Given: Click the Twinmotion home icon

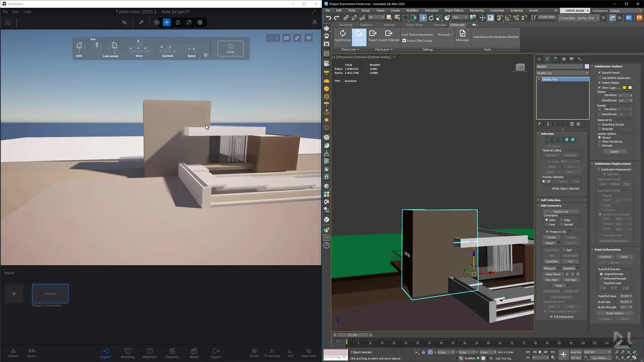Looking at the screenshot, I should coord(8,22).
